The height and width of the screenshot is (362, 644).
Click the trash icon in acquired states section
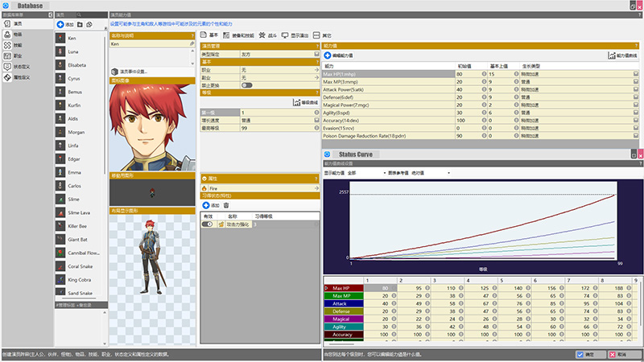click(x=226, y=206)
